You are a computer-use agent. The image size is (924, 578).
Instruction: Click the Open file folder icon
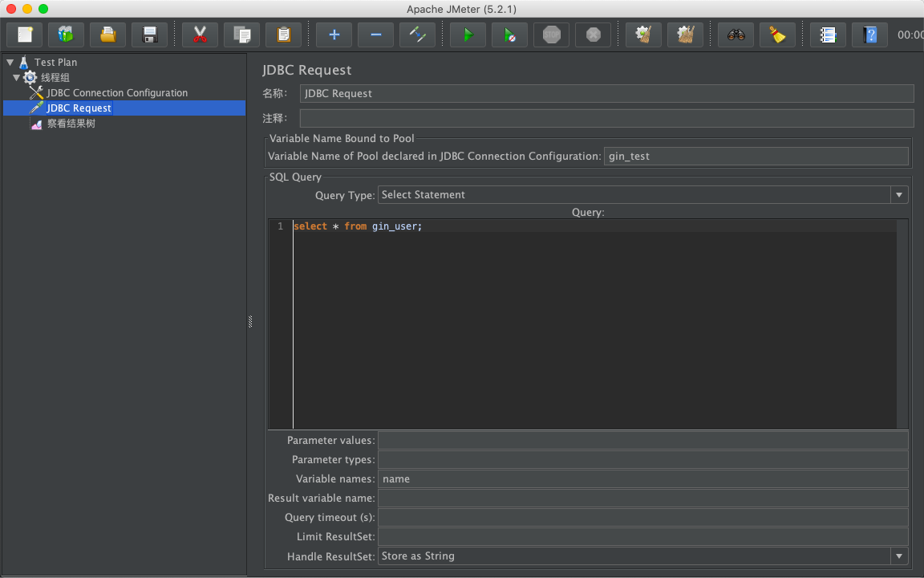tap(107, 35)
